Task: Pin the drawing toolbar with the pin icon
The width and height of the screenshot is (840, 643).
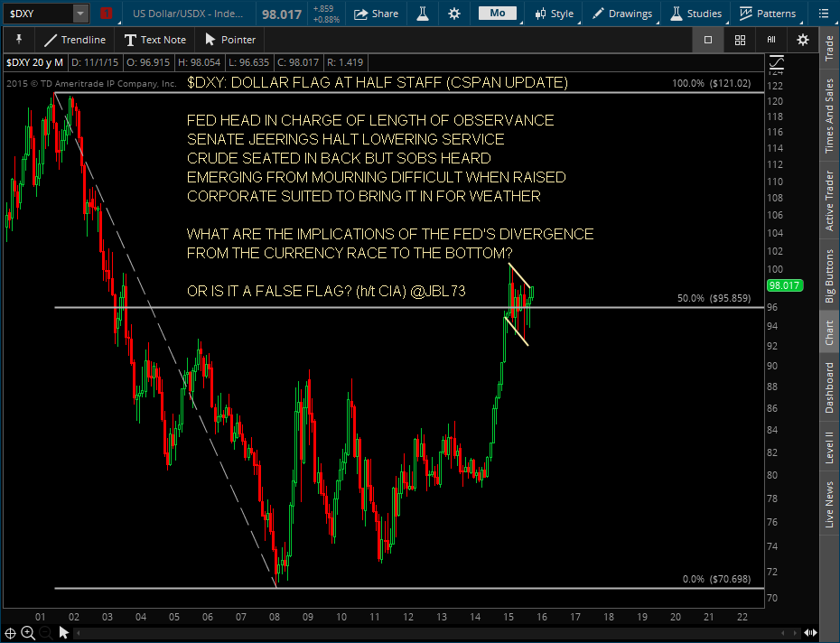Action: click(x=19, y=39)
